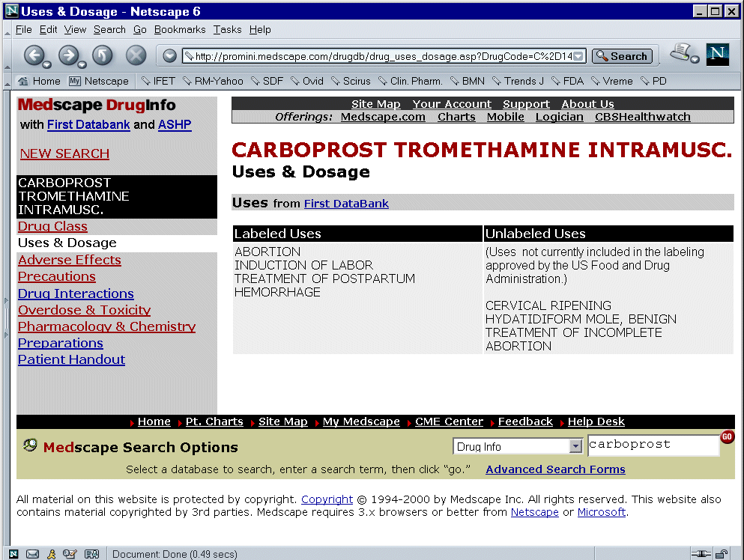The height and width of the screenshot is (560, 744).
Task: Open the Home bookmark in personal toolbar
Action: [40, 81]
